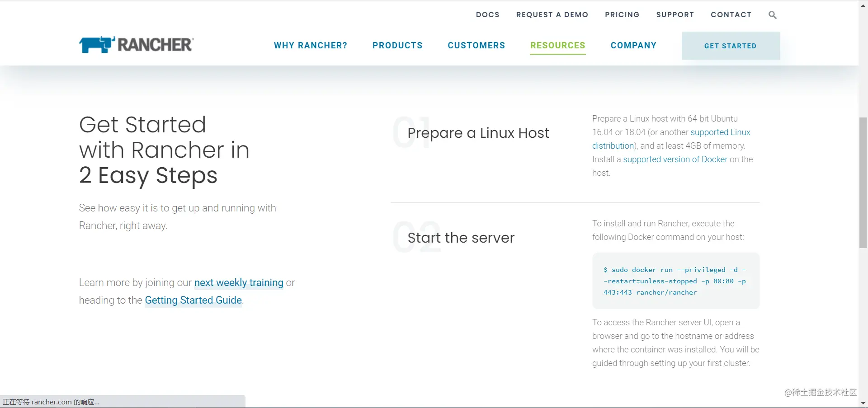
Task: Open the Getting Started Guide link
Action: click(193, 300)
